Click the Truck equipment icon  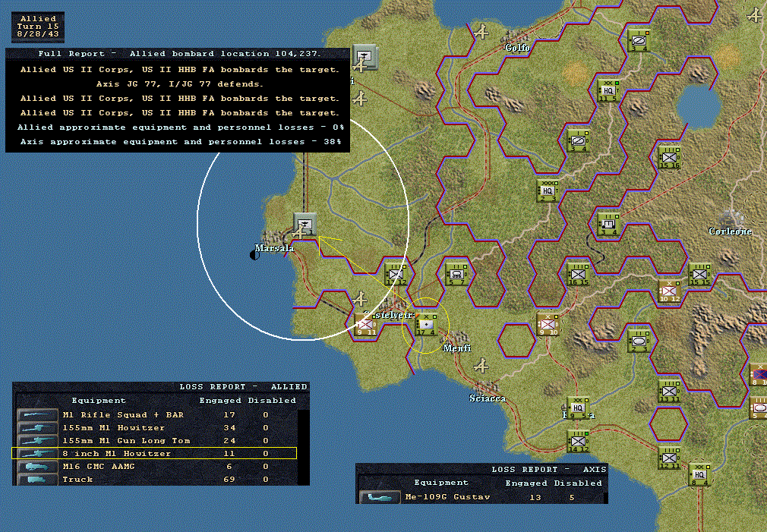(x=37, y=480)
